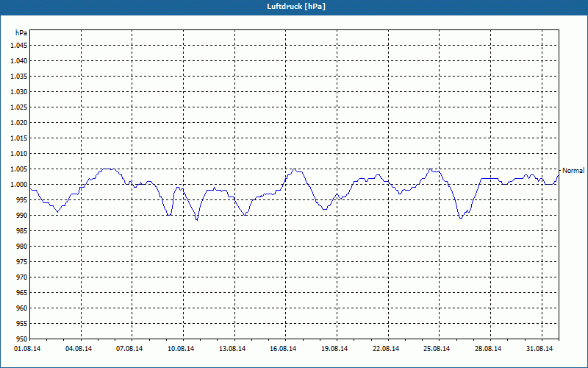Image resolution: width=588 pixels, height=368 pixels.
Task: Click the 1.035 y-axis value
Action: point(21,77)
